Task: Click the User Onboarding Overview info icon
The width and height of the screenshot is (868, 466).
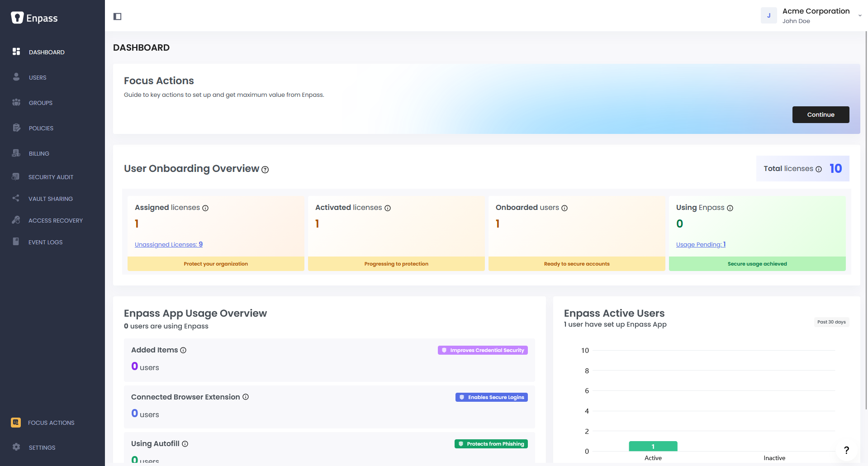Action: [265, 170]
